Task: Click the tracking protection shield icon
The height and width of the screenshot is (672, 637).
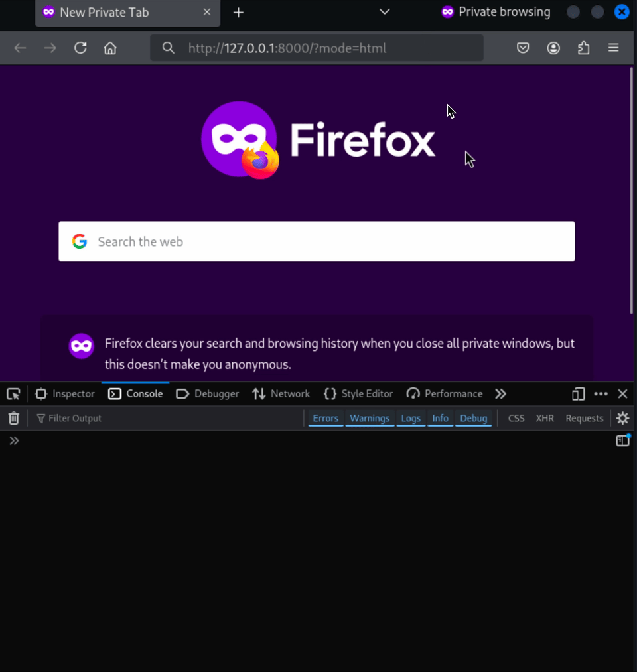Action: coord(523,47)
